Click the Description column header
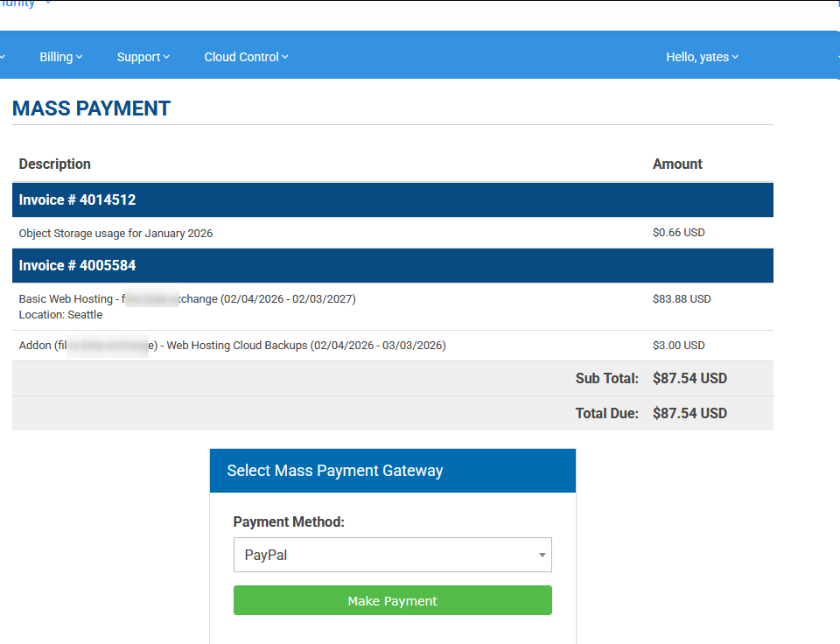Image resolution: width=840 pixels, height=644 pixels. 54,164
